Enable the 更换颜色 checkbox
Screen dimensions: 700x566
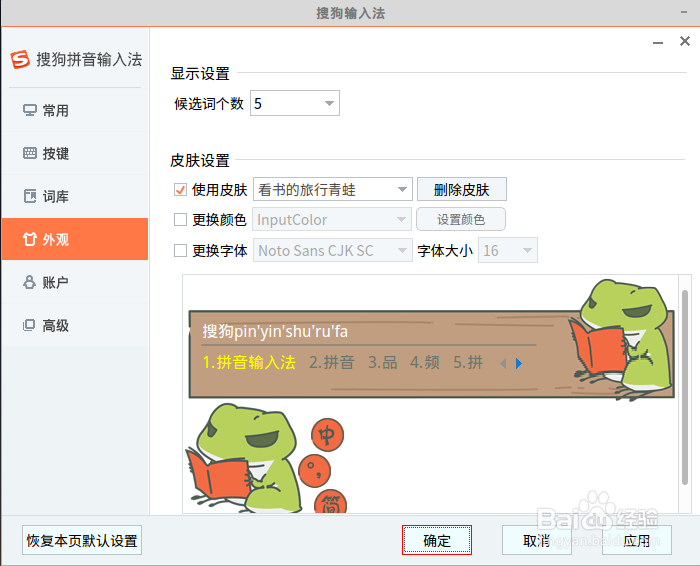[x=180, y=220]
